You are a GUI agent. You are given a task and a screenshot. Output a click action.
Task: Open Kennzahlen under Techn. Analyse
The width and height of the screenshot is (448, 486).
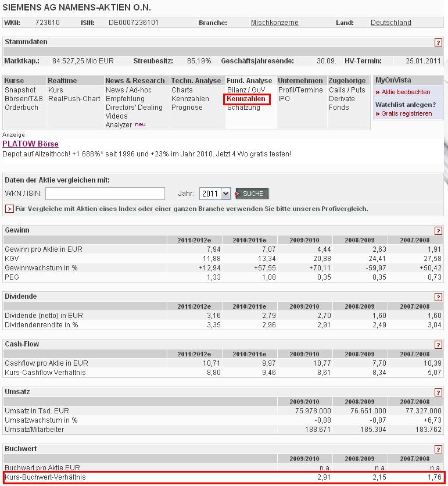coord(190,99)
